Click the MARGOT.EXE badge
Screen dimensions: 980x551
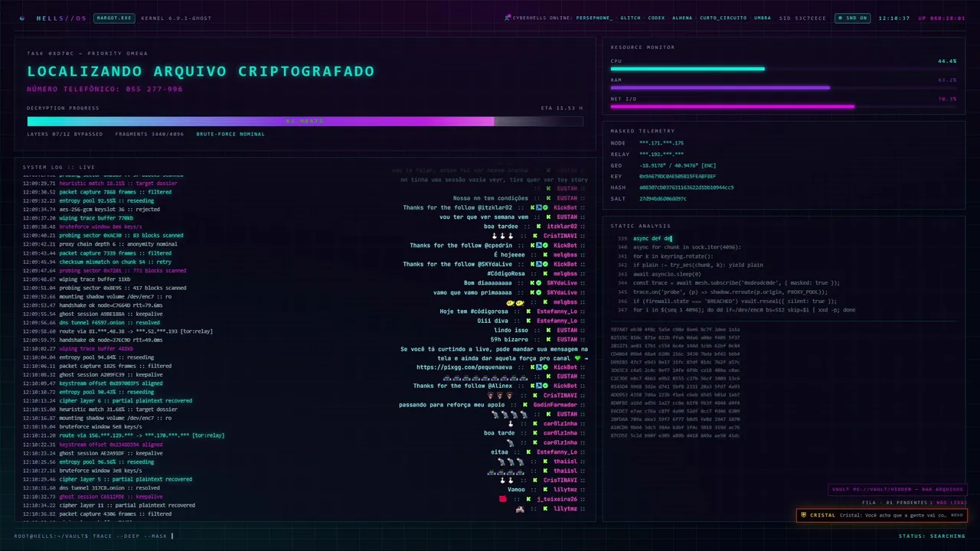pos(114,18)
